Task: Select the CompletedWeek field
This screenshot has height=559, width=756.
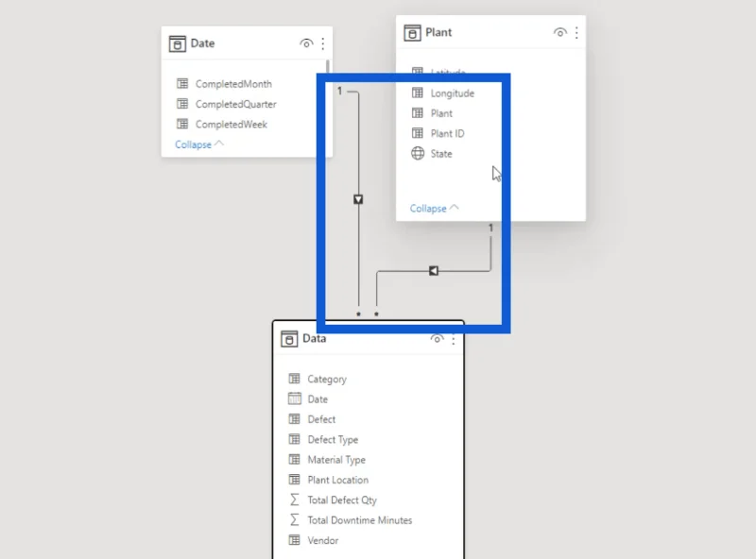Action: coord(231,125)
